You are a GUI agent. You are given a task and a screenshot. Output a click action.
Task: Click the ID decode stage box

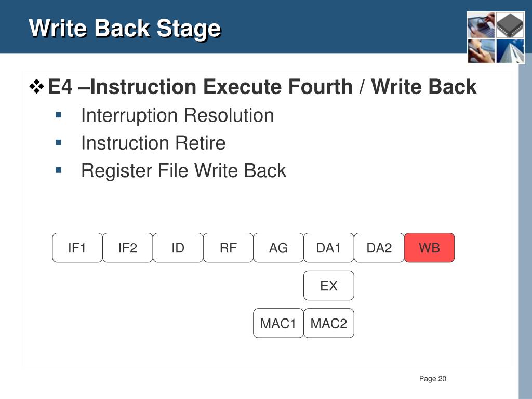click(x=178, y=248)
